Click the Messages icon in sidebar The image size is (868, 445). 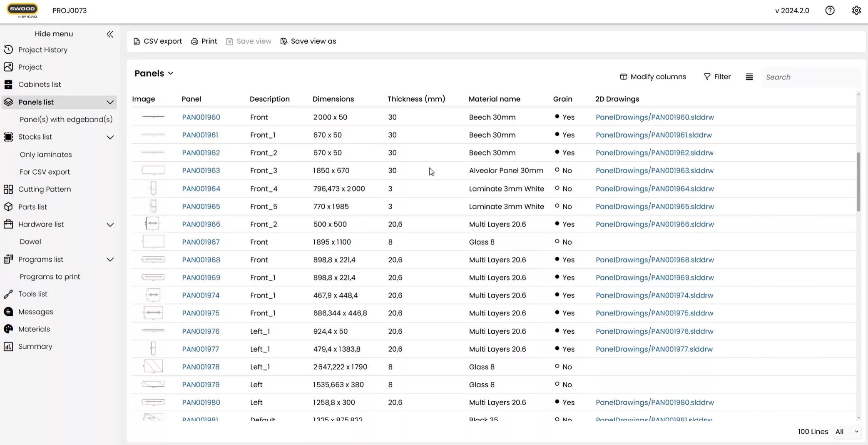(8, 312)
